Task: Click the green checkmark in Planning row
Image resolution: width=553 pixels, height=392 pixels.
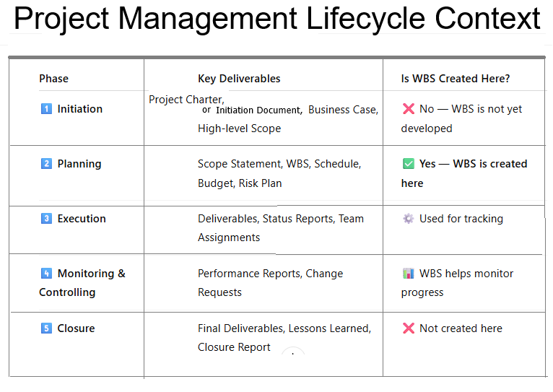Action: click(x=408, y=164)
